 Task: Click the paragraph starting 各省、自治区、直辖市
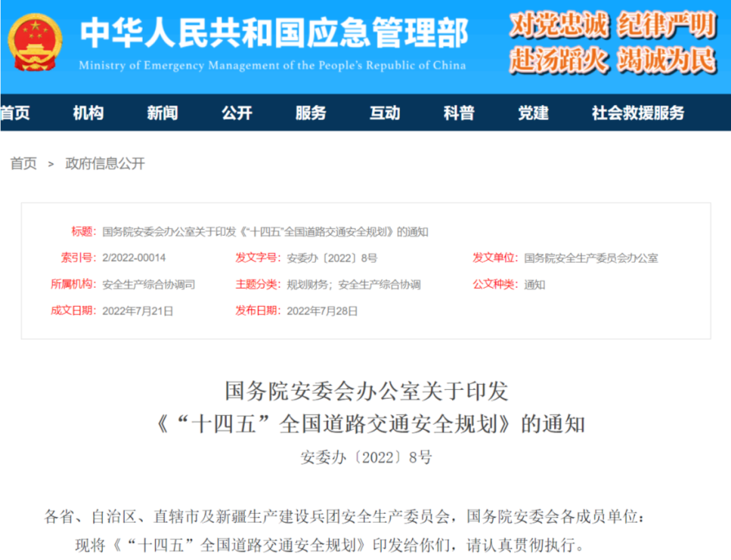tap(345, 517)
